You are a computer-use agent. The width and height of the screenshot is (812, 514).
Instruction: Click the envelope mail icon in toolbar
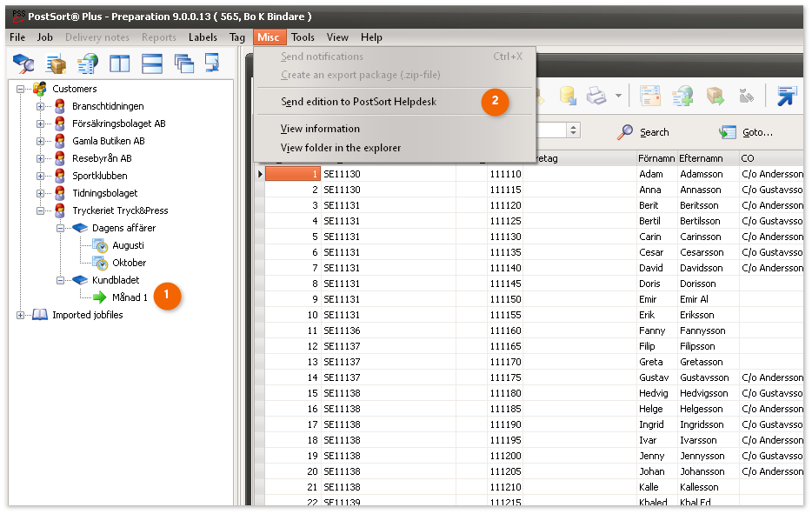(x=650, y=95)
